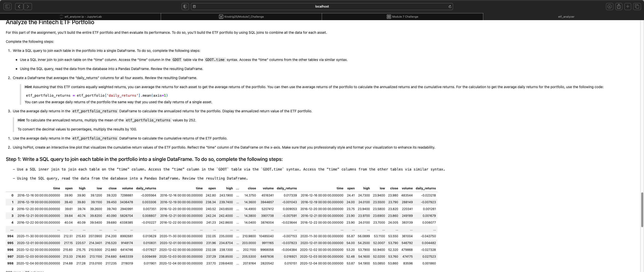The width and height of the screenshot is (644, 272).
Task: Open the Share menu icon
Action: click(x=619, y=6)
